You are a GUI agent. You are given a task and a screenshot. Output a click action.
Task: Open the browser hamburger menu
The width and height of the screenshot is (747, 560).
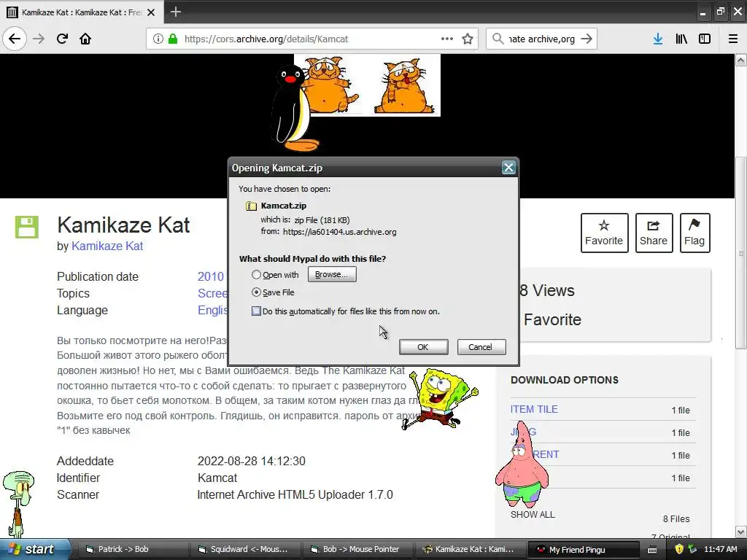coord(733,39)
